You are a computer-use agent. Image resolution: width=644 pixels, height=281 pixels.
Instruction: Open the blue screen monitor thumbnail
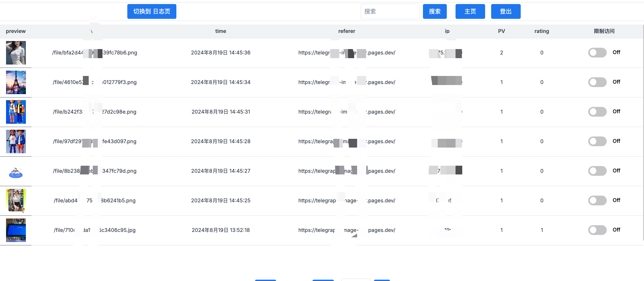tap(16, 230)
